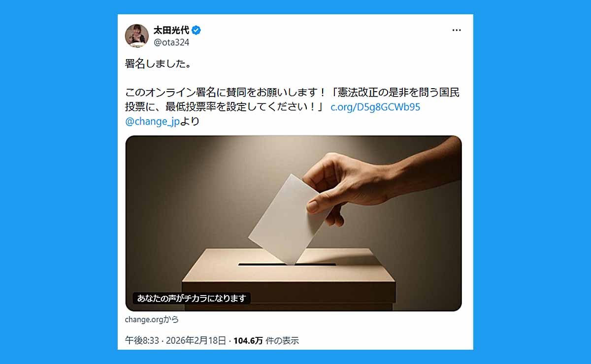Open the three-dot more options menu

pyautogui.click(x=457, y=31)
